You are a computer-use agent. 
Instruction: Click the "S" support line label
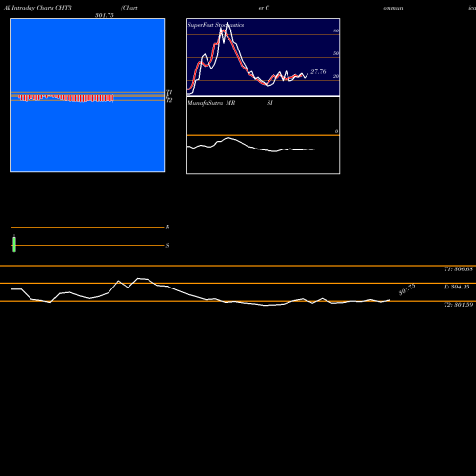(167, 246)
